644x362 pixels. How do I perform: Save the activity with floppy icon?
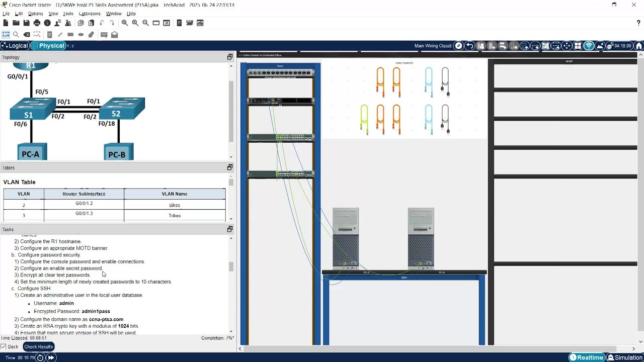coord(26,23)
